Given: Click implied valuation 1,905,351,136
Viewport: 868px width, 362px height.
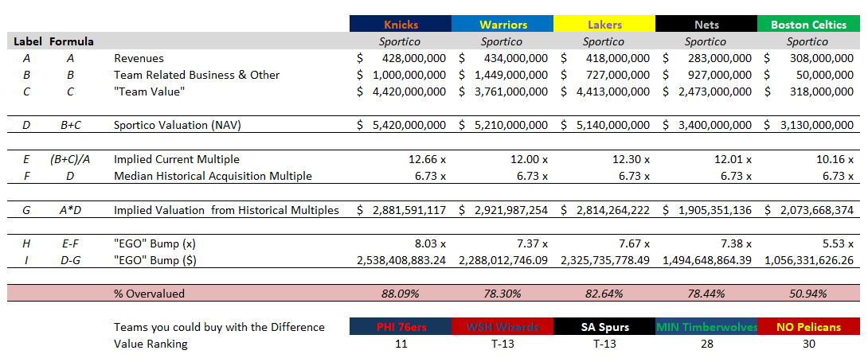Looking at the screenshot, I should pyautogui.click(x=715, y=210).
